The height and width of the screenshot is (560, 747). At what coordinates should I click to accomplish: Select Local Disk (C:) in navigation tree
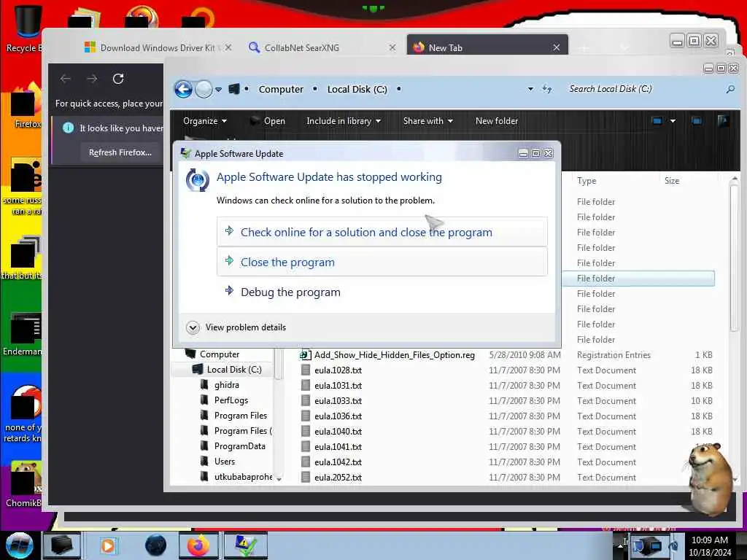point(234,370)
